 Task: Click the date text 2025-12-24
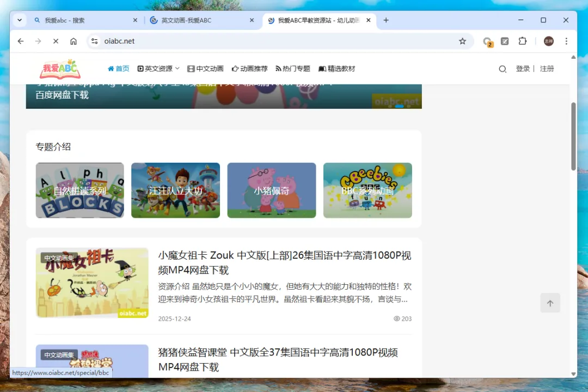(174, 318)
